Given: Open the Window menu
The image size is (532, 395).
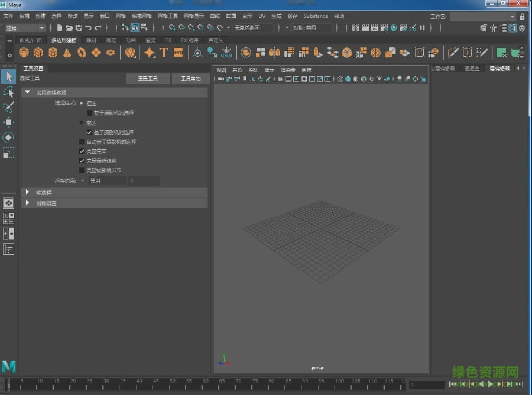Looking at the screenshot, I should coord(105,16).
